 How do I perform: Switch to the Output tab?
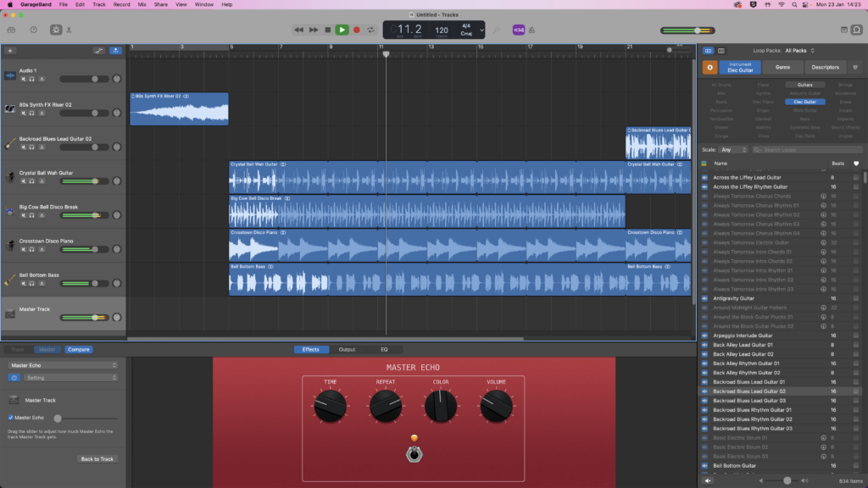pos(347,350)
